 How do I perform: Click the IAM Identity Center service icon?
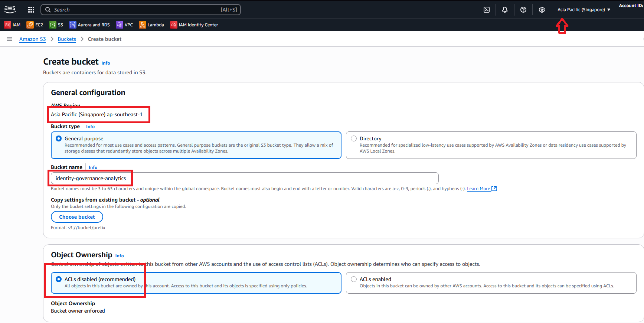[174, 25]
